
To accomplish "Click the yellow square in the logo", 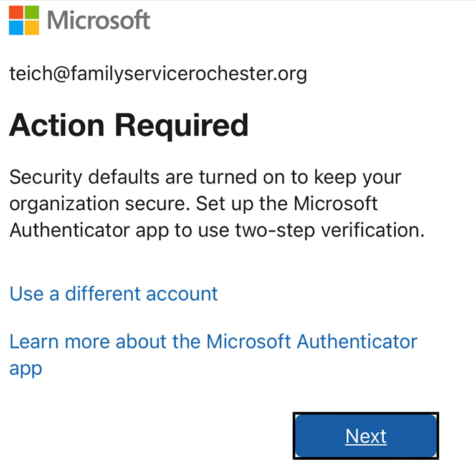I will (31, 28).
